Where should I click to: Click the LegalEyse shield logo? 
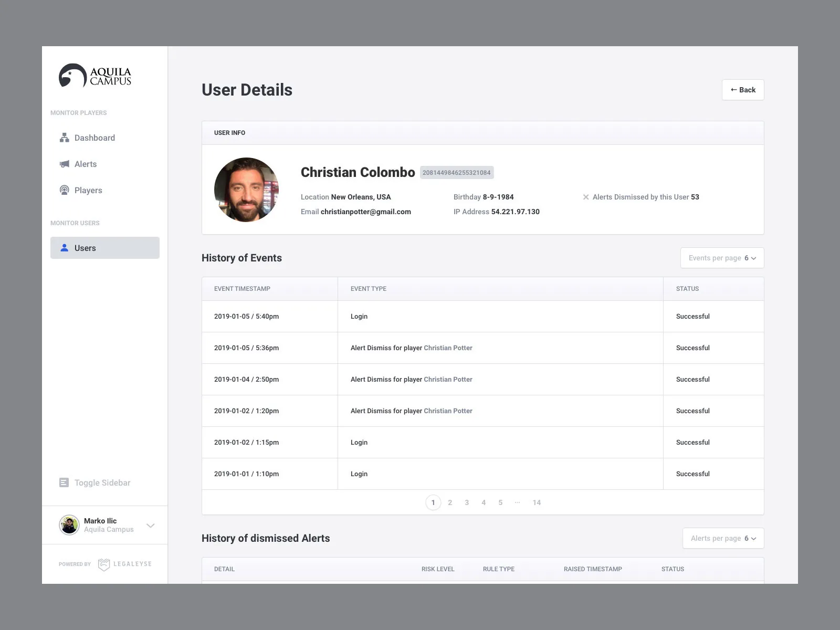tap(104, 564)
